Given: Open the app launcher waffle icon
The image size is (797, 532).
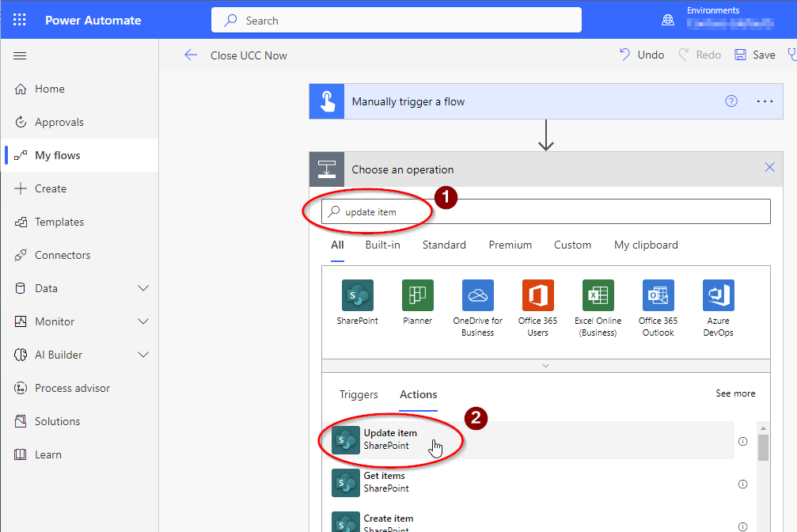Looking at the screenshot, I should pos(19,20).
